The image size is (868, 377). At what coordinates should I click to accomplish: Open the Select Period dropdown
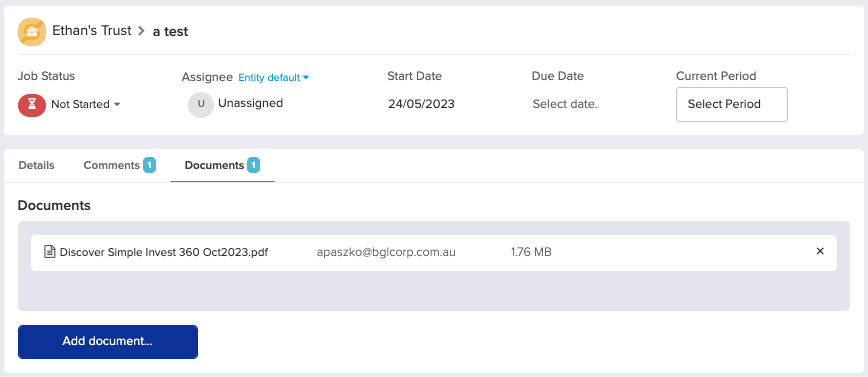click(731, 104)
